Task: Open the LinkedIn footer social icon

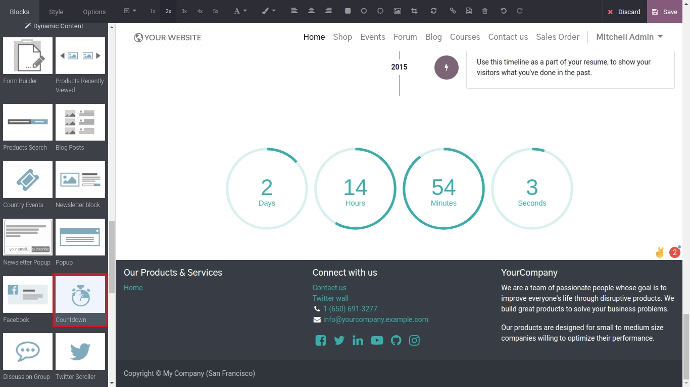Action: coord(358,340)
